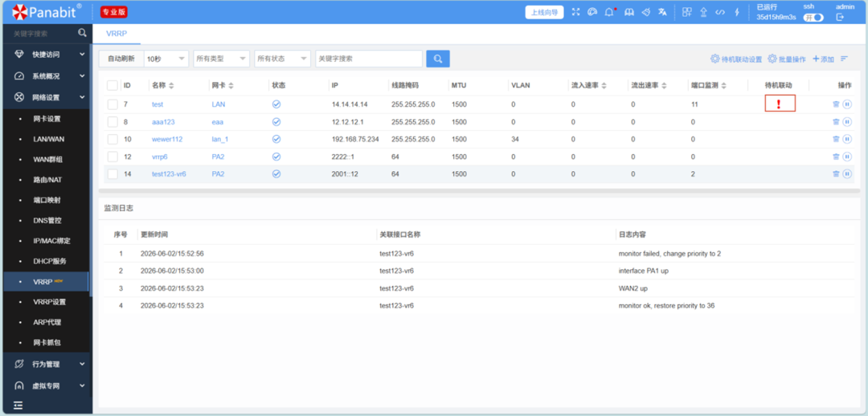Click the fullscreen expand icon in header
This screenshot has height=416, width=868.
(575, 12)
